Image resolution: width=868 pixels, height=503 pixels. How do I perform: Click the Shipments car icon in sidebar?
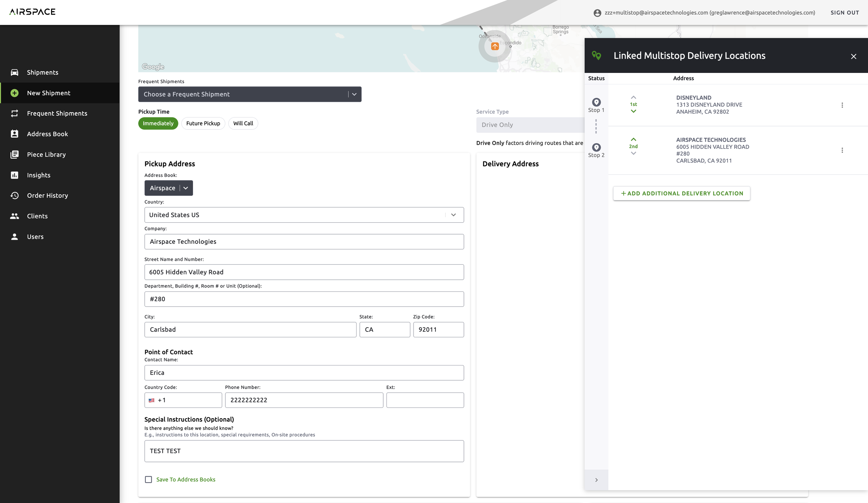pyautogui.click(x=14, y=72)
